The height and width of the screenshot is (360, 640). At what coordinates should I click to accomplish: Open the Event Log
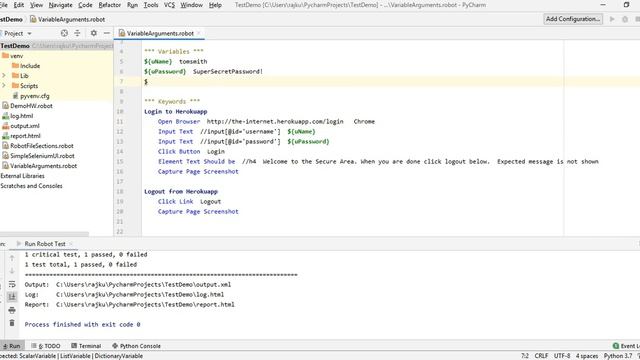626,346
